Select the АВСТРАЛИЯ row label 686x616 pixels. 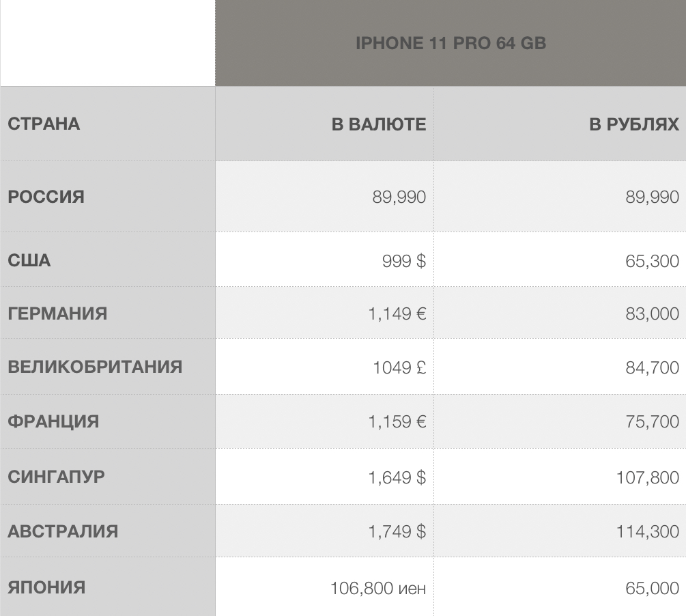63,531
